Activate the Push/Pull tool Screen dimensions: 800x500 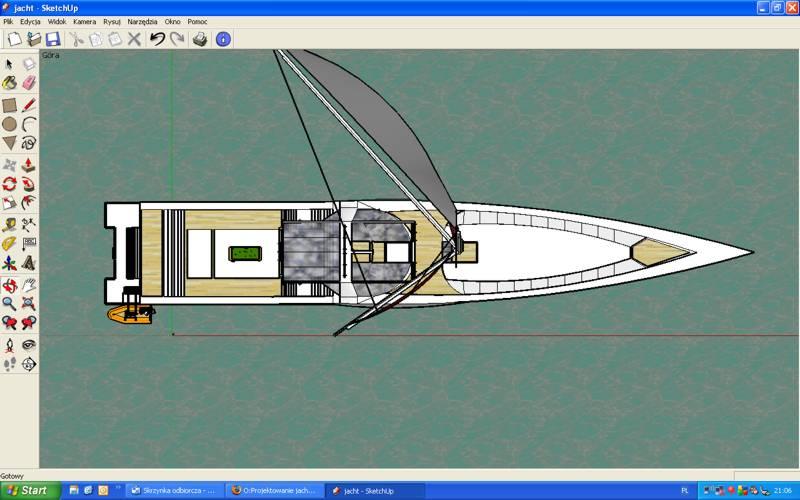point(29,165)
